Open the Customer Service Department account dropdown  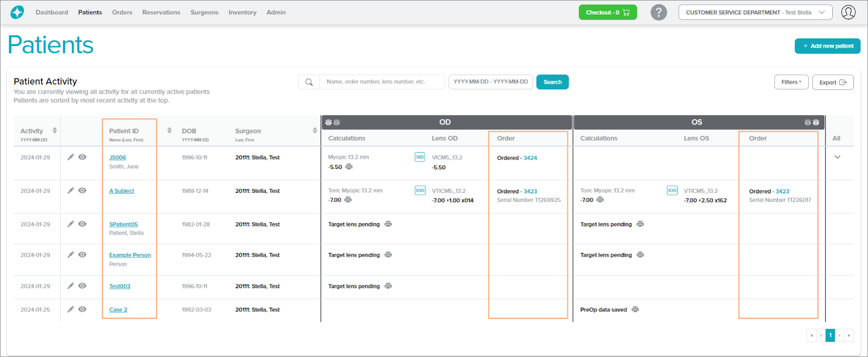[755, 12]
